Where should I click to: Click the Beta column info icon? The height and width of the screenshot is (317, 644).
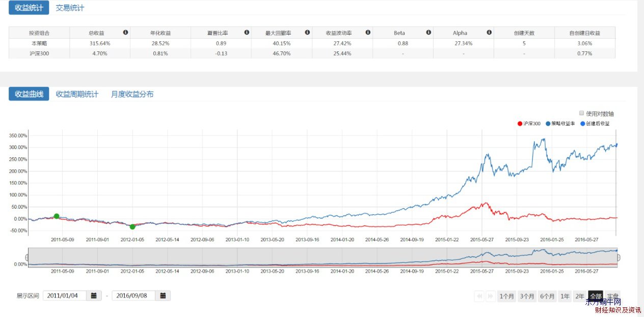428,33
